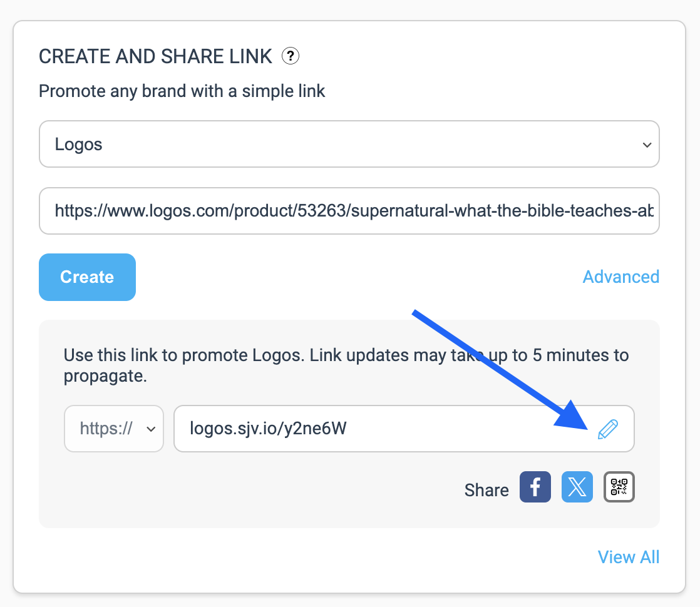Open the Advanced options link
This screenshot has width=700, height=607.
620,277
